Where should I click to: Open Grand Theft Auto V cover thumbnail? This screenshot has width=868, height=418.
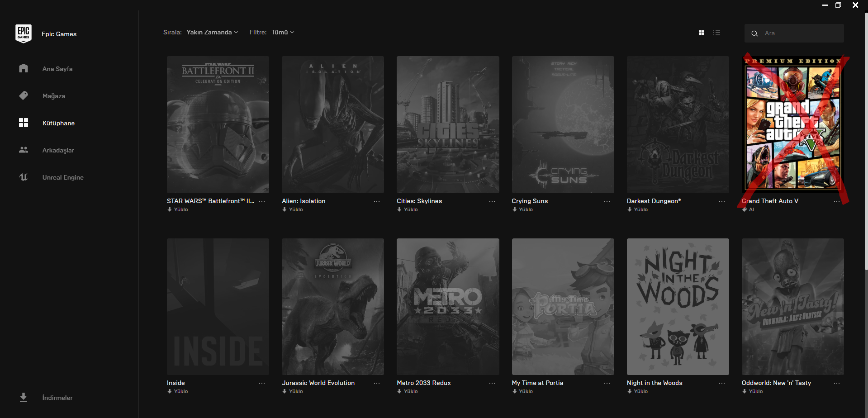(793, 124)
